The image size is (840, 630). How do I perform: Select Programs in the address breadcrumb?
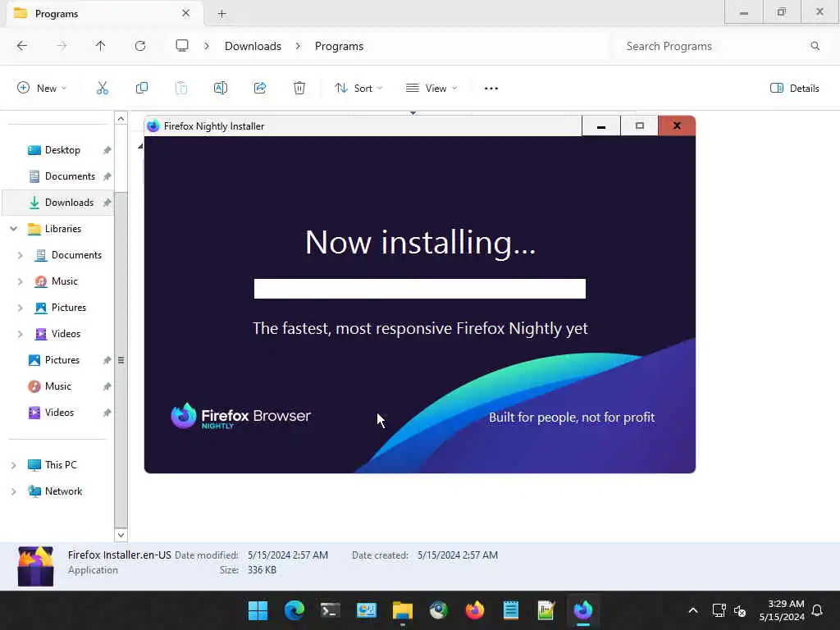339,46
